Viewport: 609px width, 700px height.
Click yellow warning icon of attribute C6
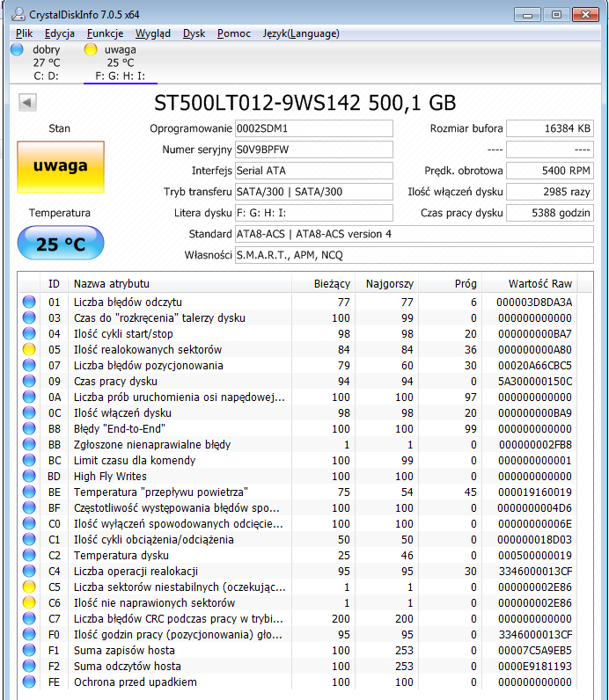pyautogui.click(x=29, y=603)
